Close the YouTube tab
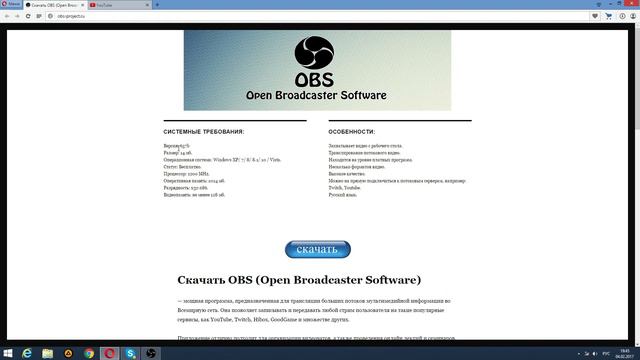The width and height of the screenshot is (640, 360). [147, 5]
